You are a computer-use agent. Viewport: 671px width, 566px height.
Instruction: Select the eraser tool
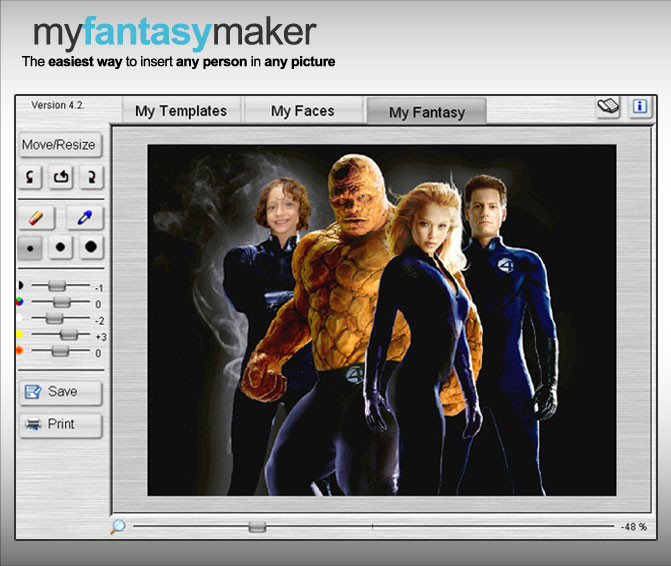point(37,217)
